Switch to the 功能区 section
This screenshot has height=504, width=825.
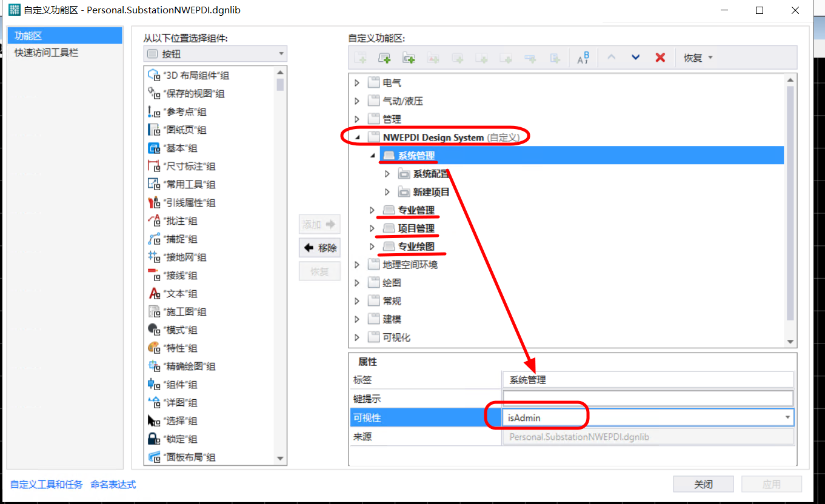(65, 36)
